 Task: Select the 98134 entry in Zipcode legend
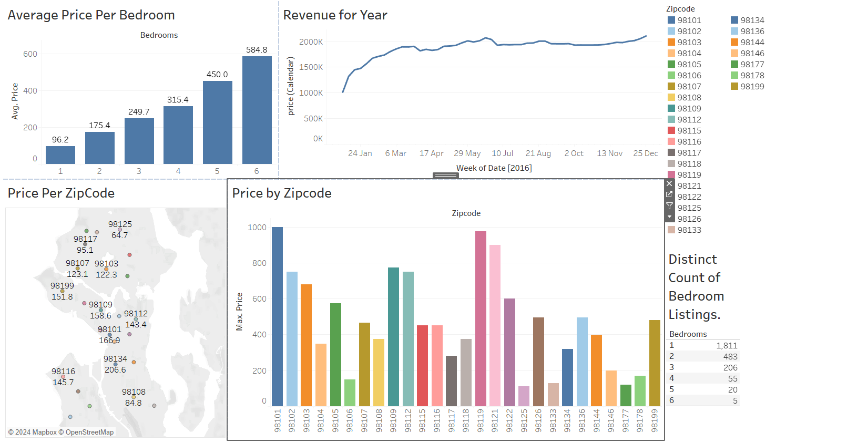[752, 20]
